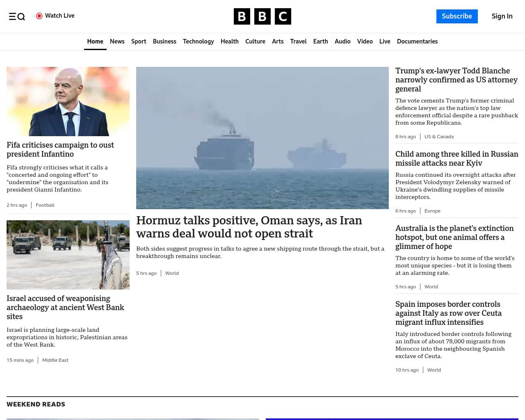Viewport: 525px width, 420px height.
Task: Open the Infantino photo thumbnail
Action: click(68, 101)
